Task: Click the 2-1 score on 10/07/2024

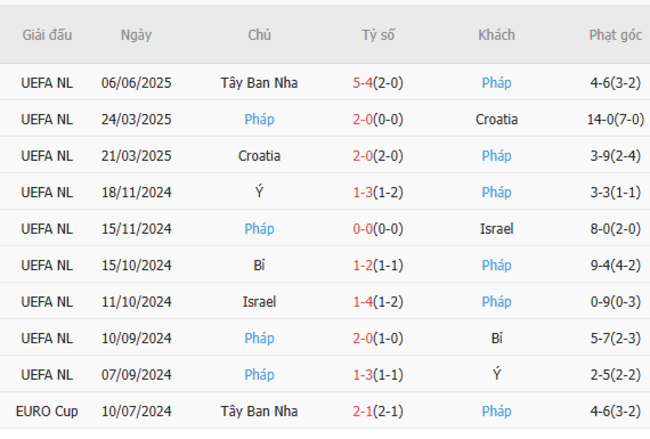Action: [362, 411]
